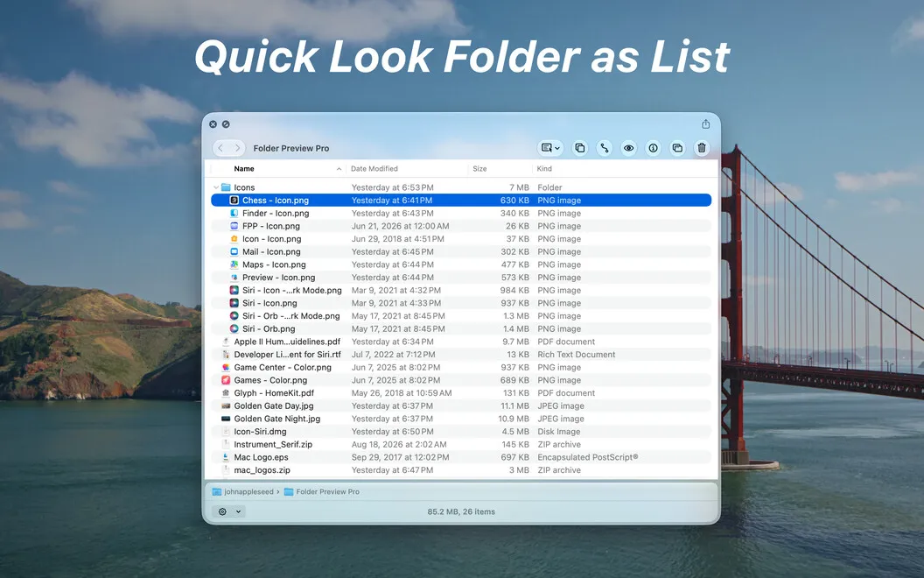The width and height of the screenshot is (924, 578).
Task: Toggle the sort-direction arrow in the Name column
Action: click(339, 169)
